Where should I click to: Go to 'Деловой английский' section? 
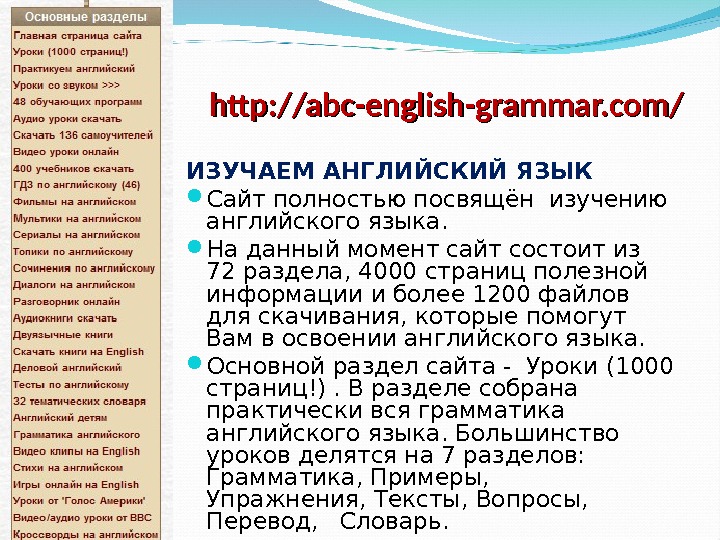68,368
